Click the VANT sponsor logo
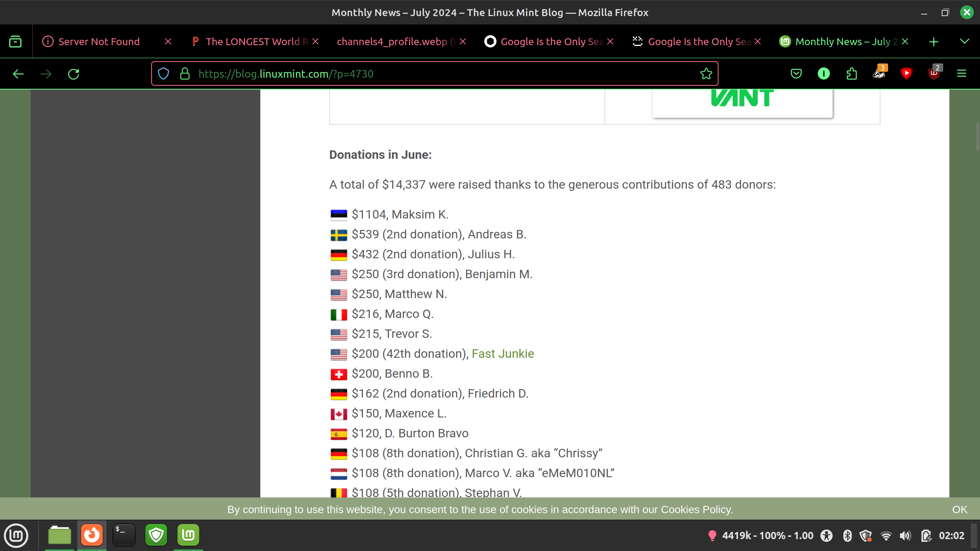The height and width of the screenshot is (551, 980). pos(742,98)
